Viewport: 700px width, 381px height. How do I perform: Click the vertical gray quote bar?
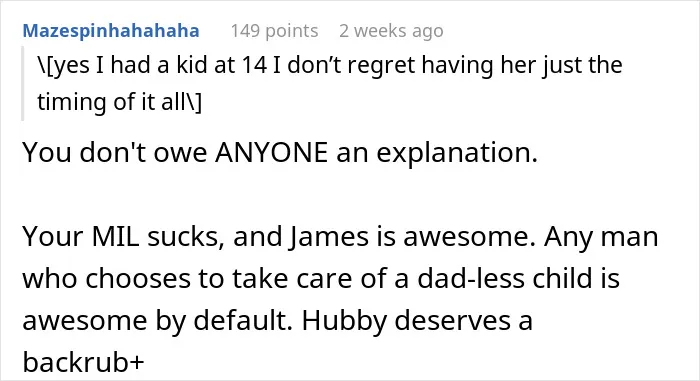pyautogui.click(x=22, y=83)
